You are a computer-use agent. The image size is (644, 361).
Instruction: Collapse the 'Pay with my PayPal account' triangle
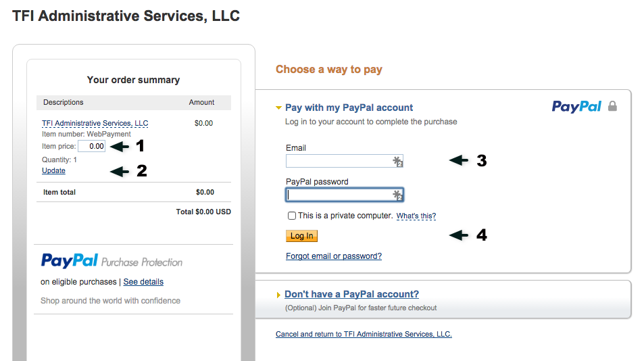click(278, 108)
